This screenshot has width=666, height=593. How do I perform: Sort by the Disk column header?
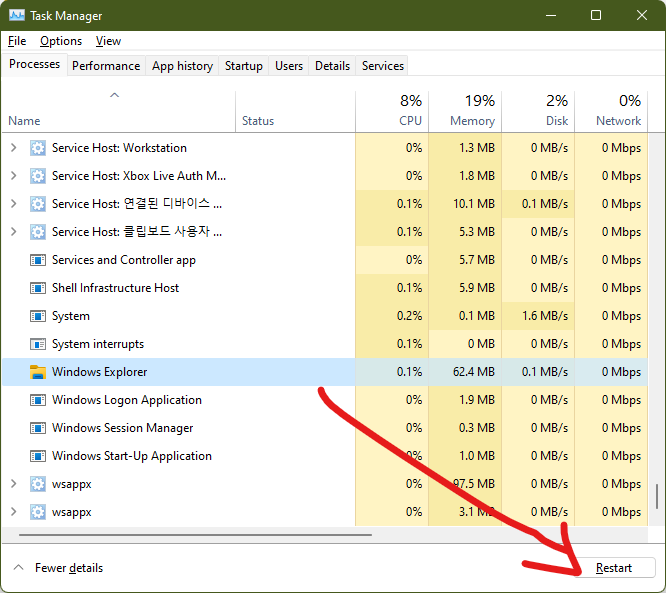tap(538, 111)
